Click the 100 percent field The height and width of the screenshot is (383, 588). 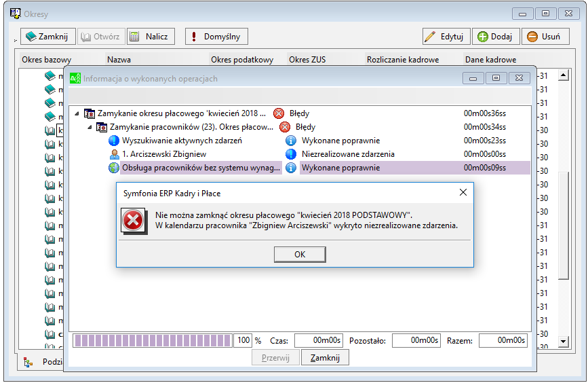(243, 341)
